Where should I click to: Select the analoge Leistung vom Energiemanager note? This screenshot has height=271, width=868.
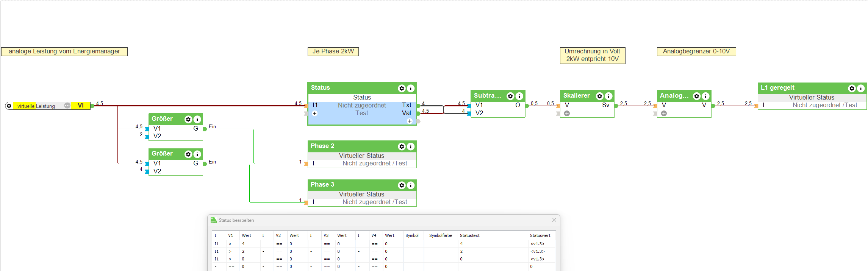pos(64,51)
